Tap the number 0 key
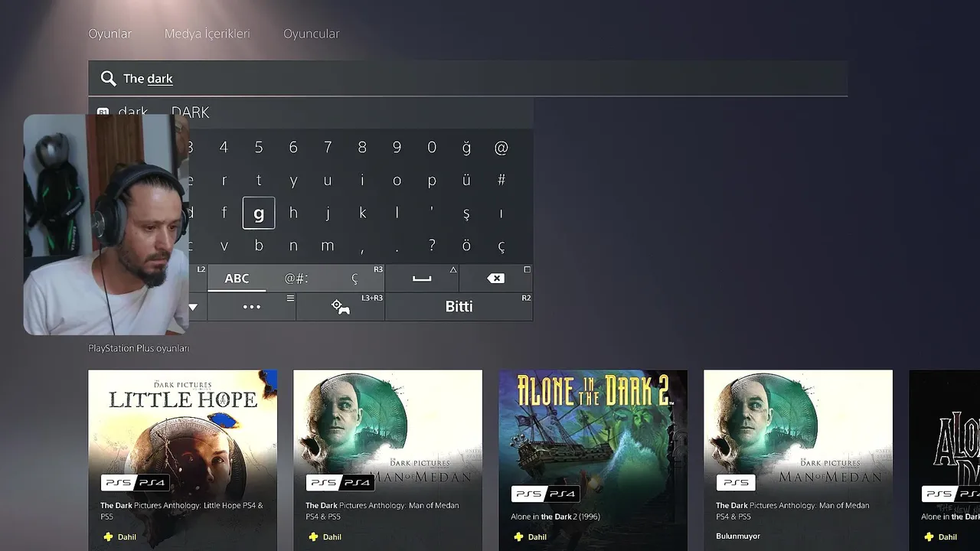This screenshot has width=980, height=551. pos(432,148)
